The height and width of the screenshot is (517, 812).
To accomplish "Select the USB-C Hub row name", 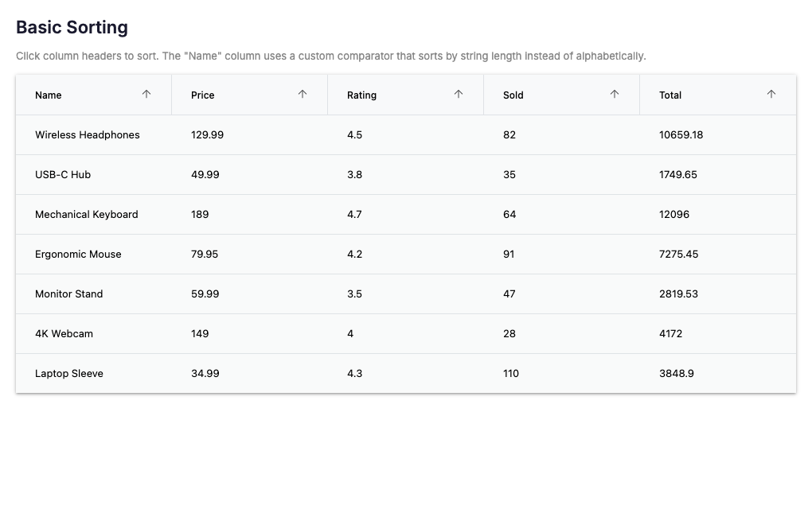I will [x=63, y=175].
